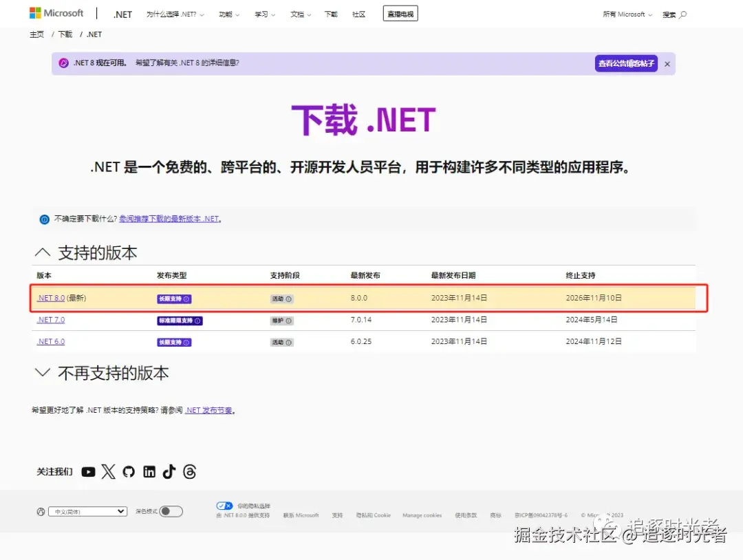Open 使用条款 footer link

pyautogui.click(x=466, y=515)
